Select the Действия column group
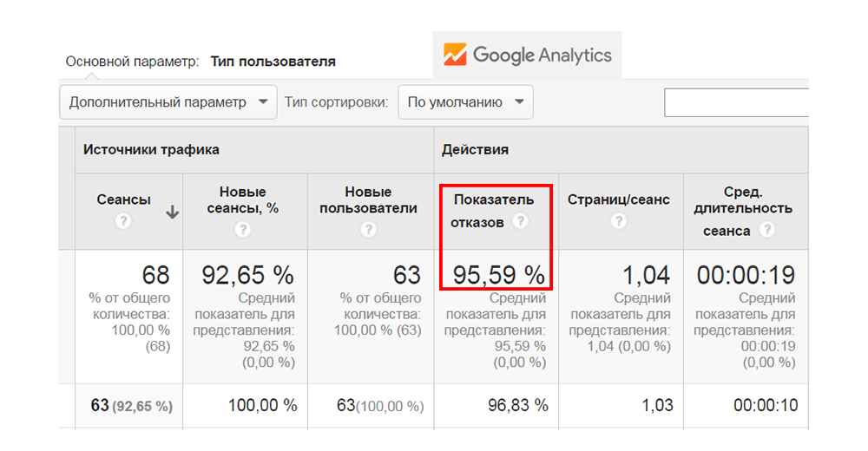Screen dimensions: 868x451 point(475,149)
